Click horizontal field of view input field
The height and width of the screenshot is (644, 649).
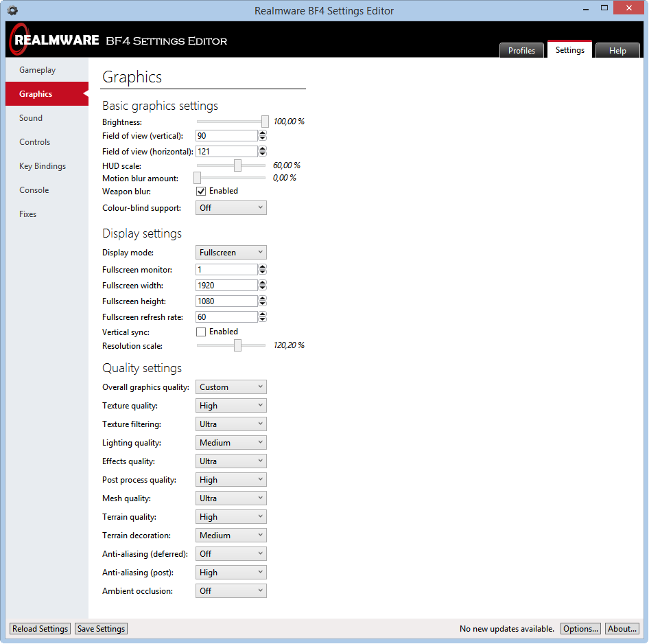227,151
